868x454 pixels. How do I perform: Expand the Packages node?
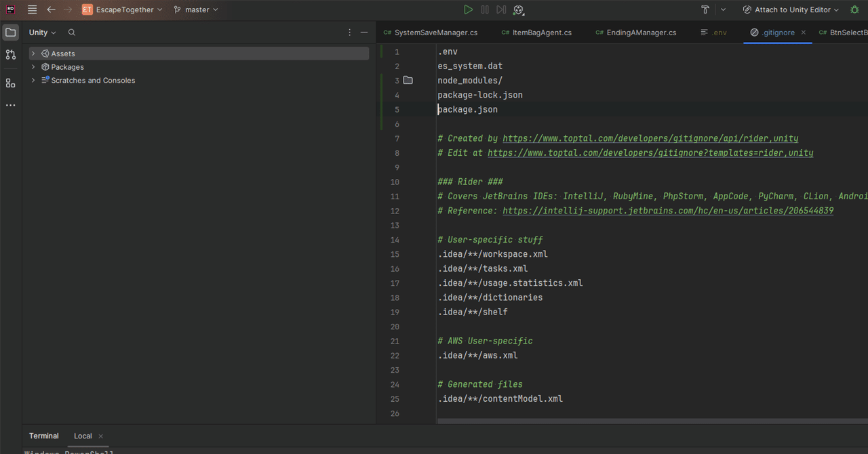[x=33, y=66]
